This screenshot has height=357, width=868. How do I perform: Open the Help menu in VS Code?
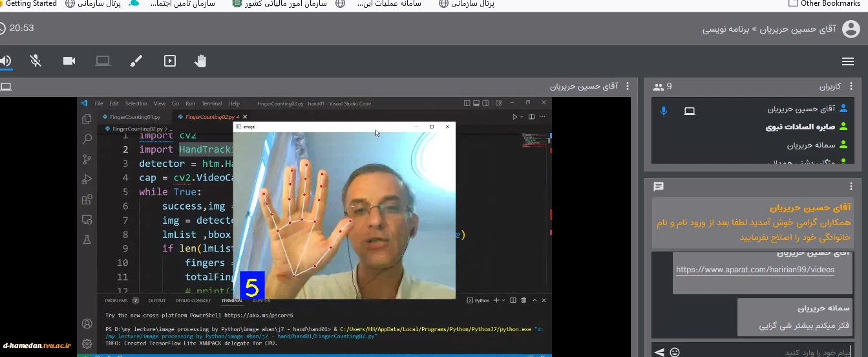pos(234,103)
